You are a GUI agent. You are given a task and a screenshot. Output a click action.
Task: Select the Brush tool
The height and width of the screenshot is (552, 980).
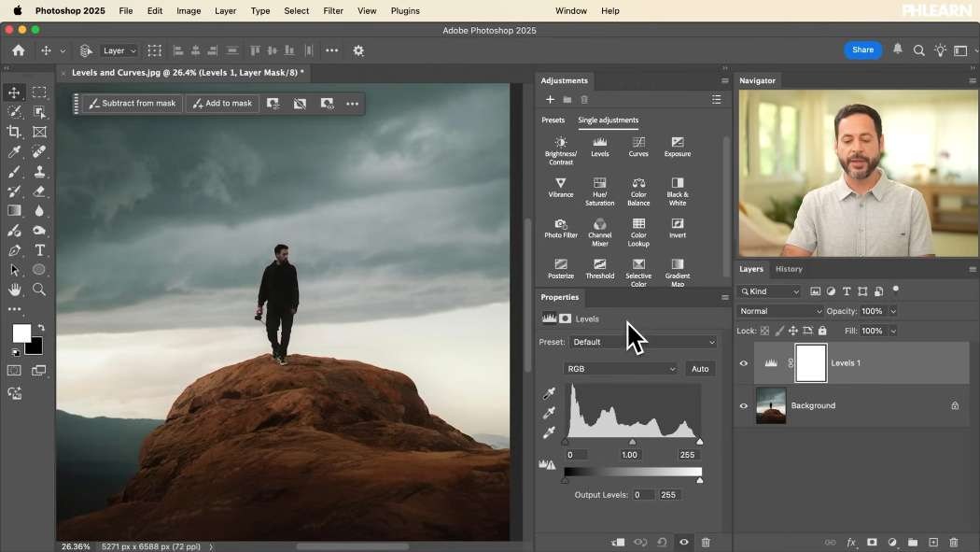14,171
